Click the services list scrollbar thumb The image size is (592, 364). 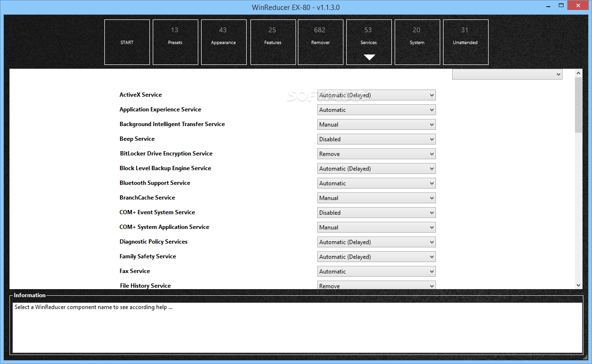578,105
